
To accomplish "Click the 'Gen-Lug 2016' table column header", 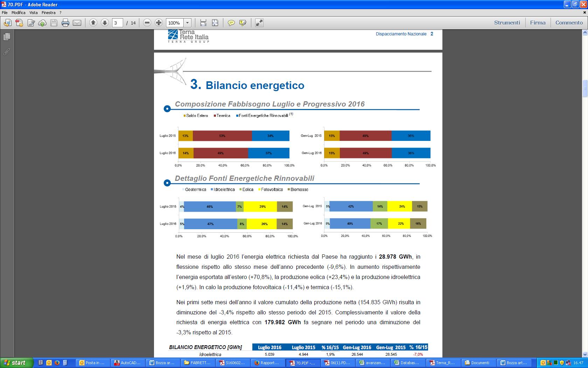I will point(357,347).
